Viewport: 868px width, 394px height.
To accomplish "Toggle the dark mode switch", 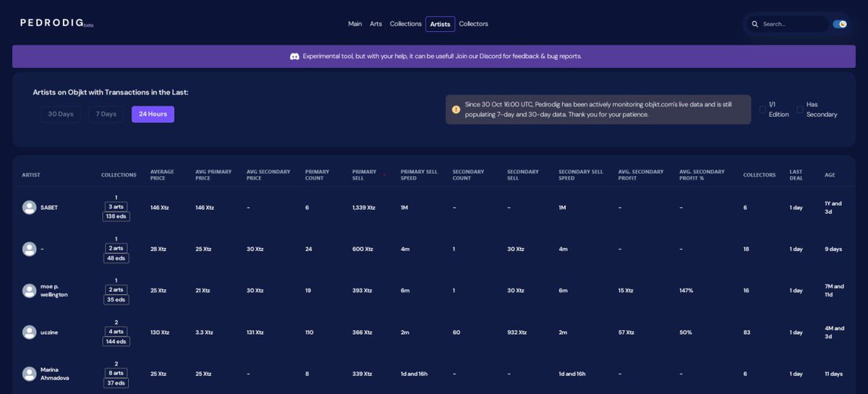I will (x=840, y=24).
